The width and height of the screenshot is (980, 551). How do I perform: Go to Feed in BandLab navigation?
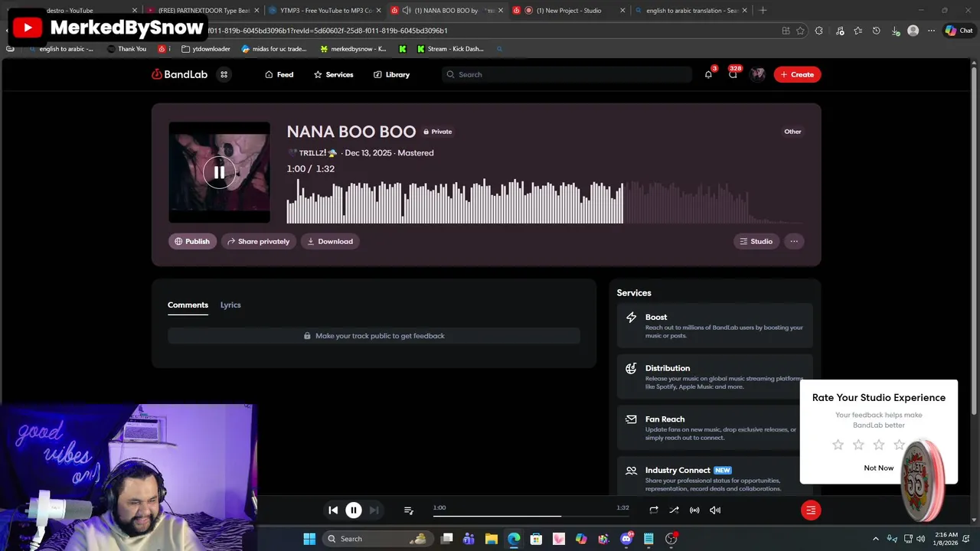279,74
